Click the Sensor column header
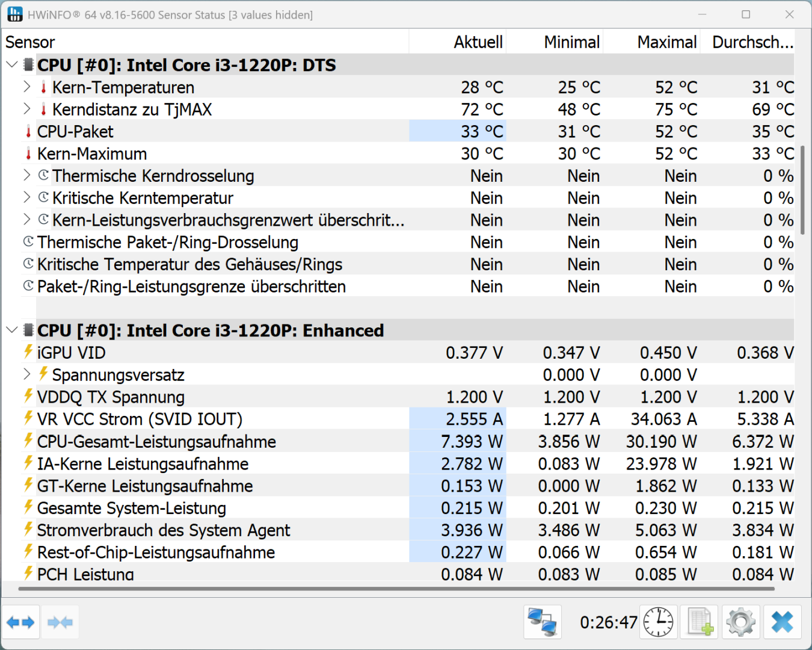812x650 pixels. 205,42
